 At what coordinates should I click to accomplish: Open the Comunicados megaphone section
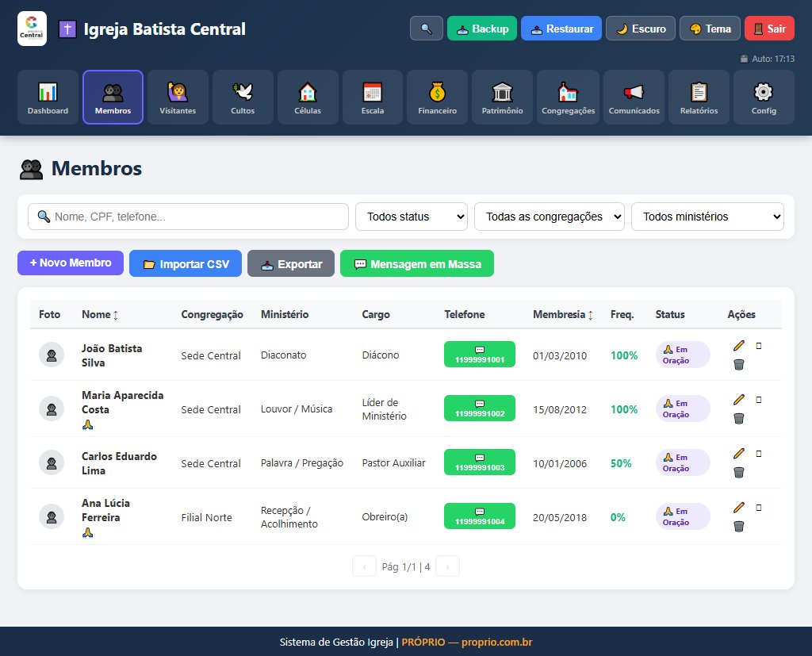(x=634, y=98)
